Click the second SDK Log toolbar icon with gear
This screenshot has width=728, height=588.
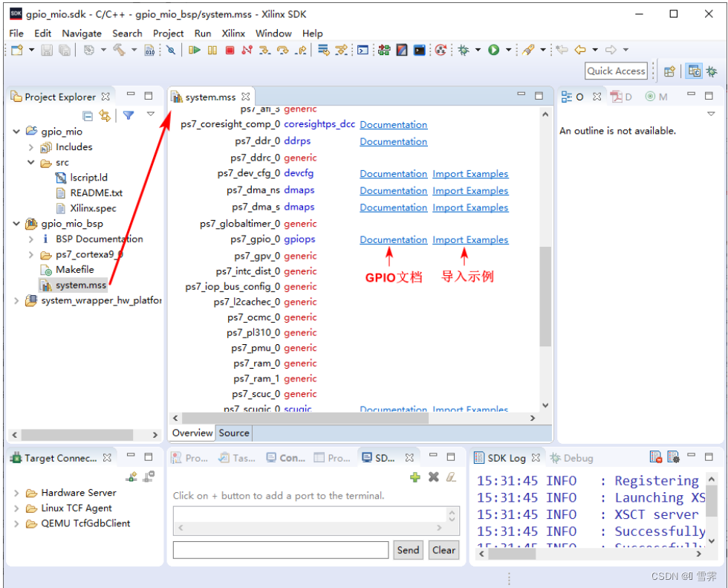point(673,457)
